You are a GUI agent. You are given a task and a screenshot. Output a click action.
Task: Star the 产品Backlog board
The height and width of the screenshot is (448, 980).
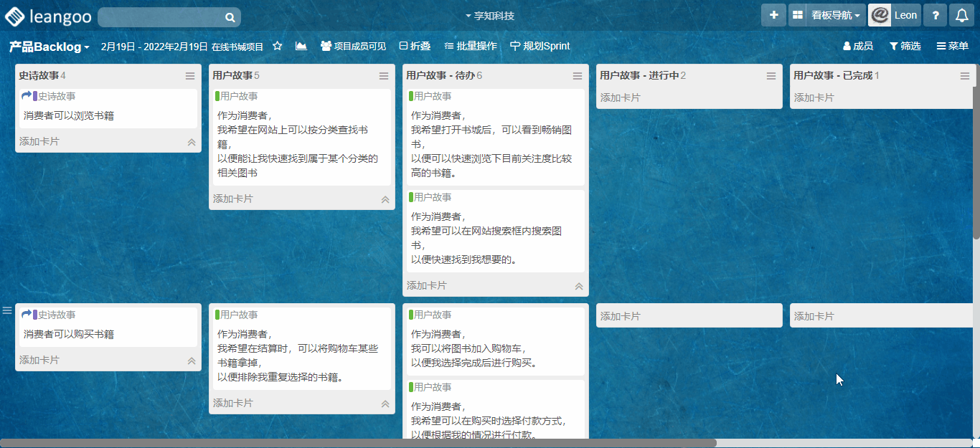278,46
